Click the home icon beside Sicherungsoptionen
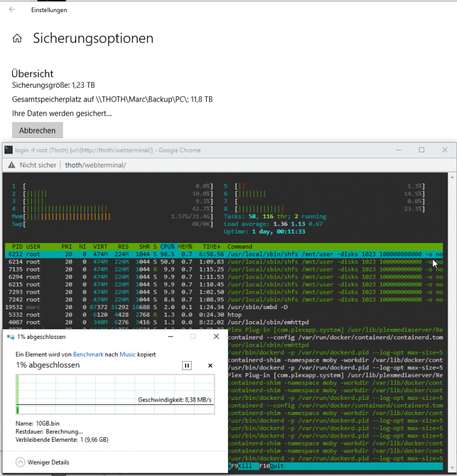Viewport: 457px width, 476px height. click(17, 38)
